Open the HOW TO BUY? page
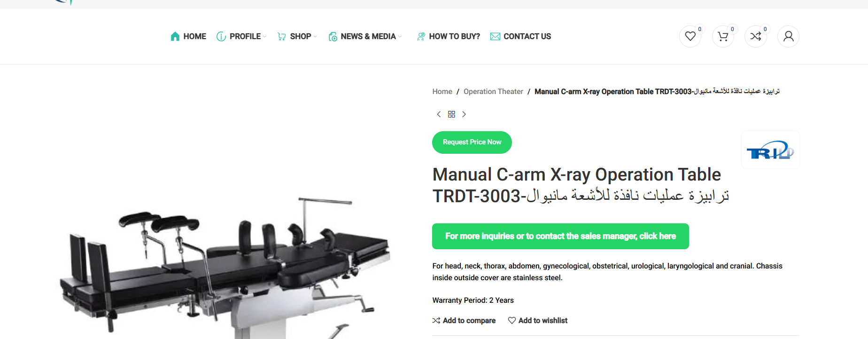The width and height of the screenshot is (868, 339). [x=448, y=36]
